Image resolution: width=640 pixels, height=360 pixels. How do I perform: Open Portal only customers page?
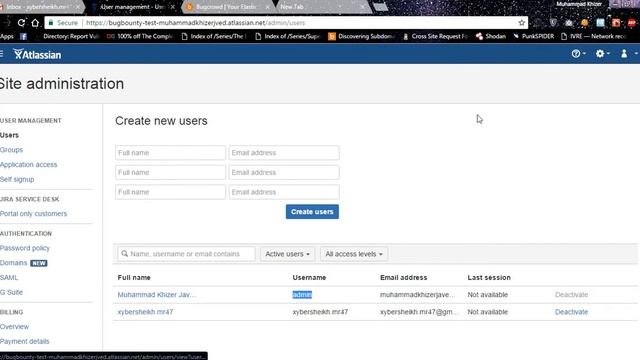(x=33, y=213)
